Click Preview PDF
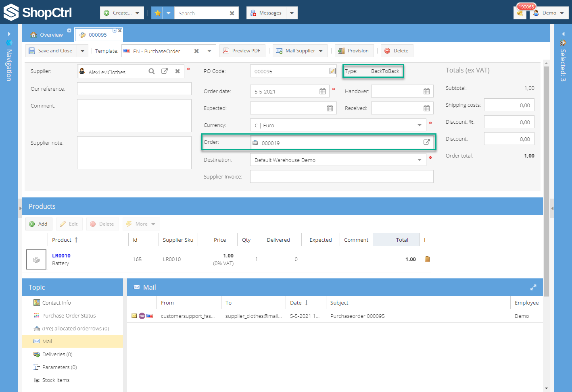The width and height of the screenshot is (572, 392). click(242, 51)
